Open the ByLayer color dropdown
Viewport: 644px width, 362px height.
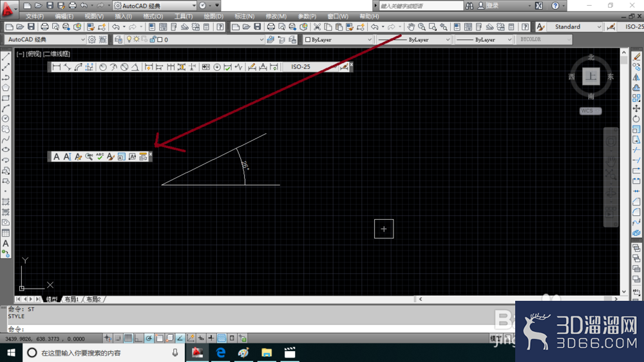[337, 39]
